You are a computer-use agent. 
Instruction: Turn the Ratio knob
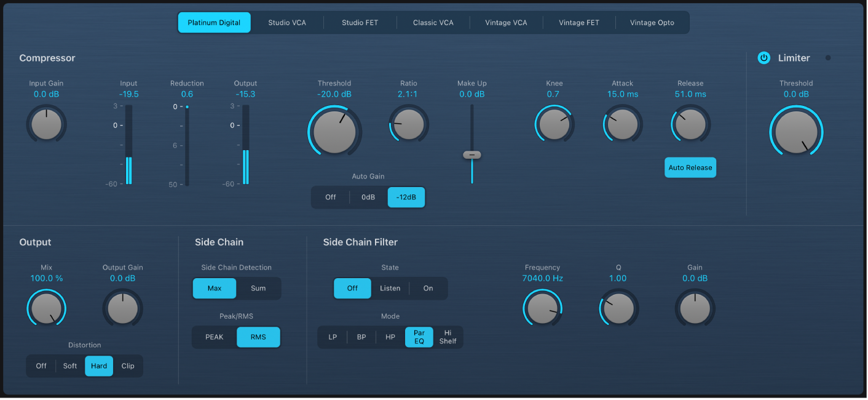click(x=408, y=124)
